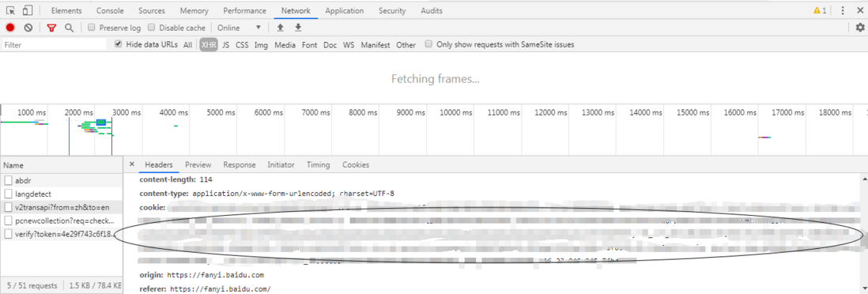Click the 17000 ms timeline overview marker

click(x=788, y=112)
